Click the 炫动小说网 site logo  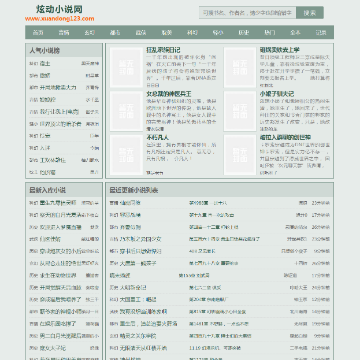pyautogui.click(x=59, y=9)
